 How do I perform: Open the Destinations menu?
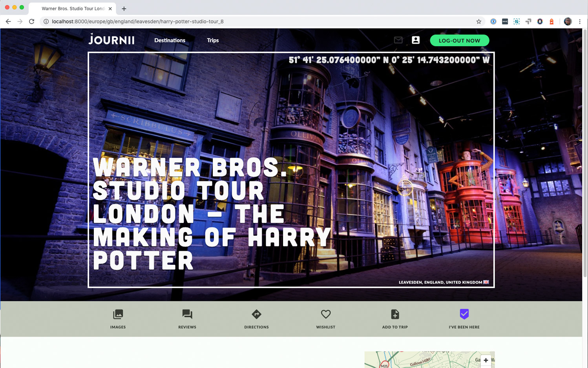(x=170, y=40)
